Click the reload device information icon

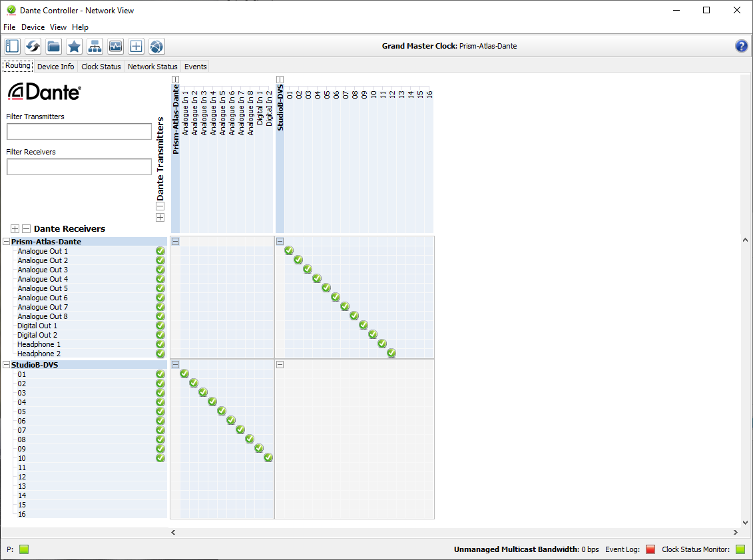[x=33, y=46]
